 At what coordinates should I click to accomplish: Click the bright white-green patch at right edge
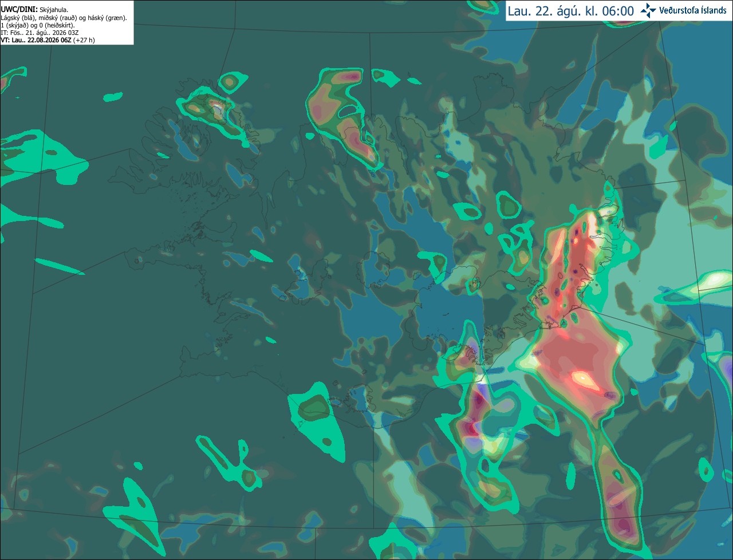(x=713, y=282)
